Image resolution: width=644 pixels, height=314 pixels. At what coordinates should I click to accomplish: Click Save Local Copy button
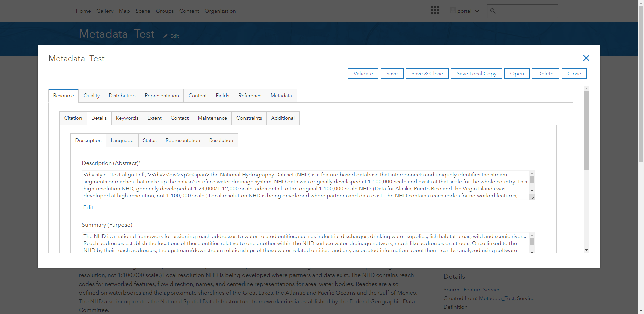tap(476, 74)
